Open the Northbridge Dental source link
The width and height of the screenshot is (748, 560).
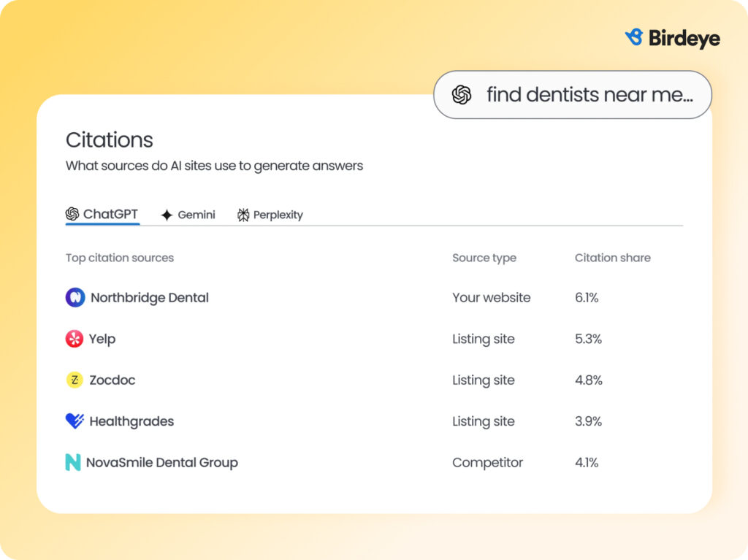(149, 297)
